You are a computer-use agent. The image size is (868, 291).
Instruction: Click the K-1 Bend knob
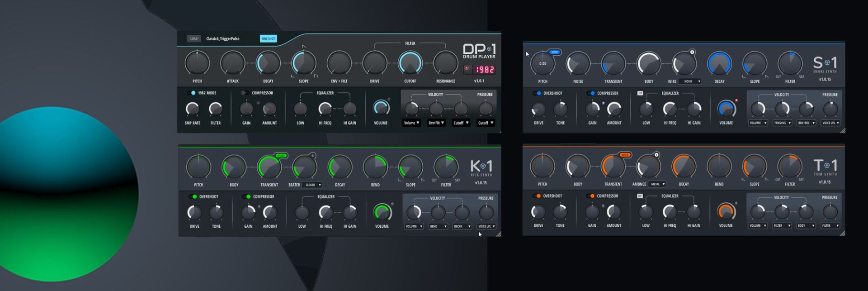click(375, 167)
